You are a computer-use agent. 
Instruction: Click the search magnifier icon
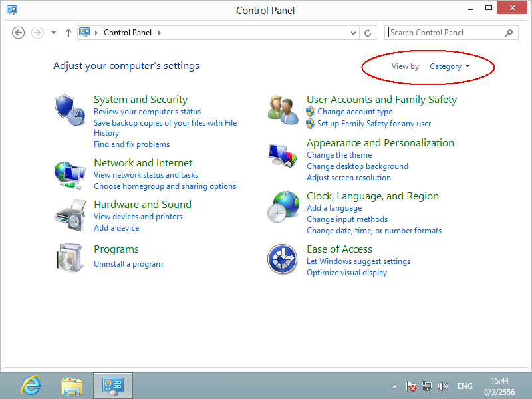click(509, 33)
